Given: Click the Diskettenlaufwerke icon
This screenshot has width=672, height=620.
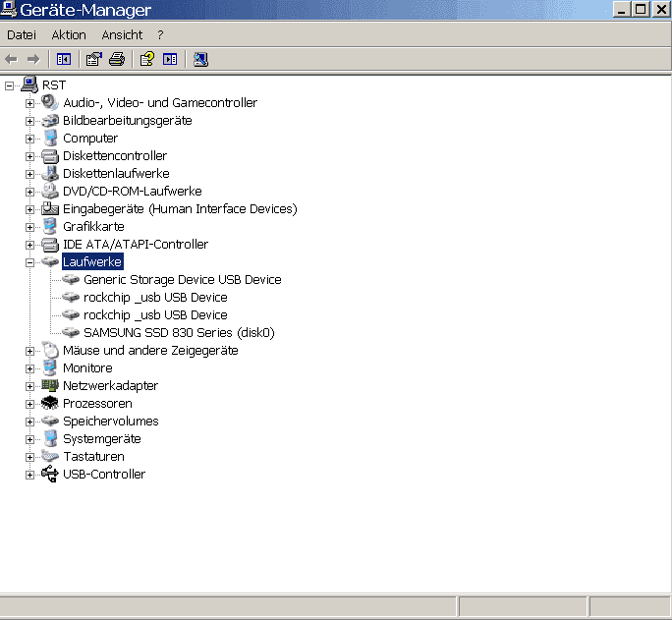Looking at the screenshot, I should (x=50, y=174).
